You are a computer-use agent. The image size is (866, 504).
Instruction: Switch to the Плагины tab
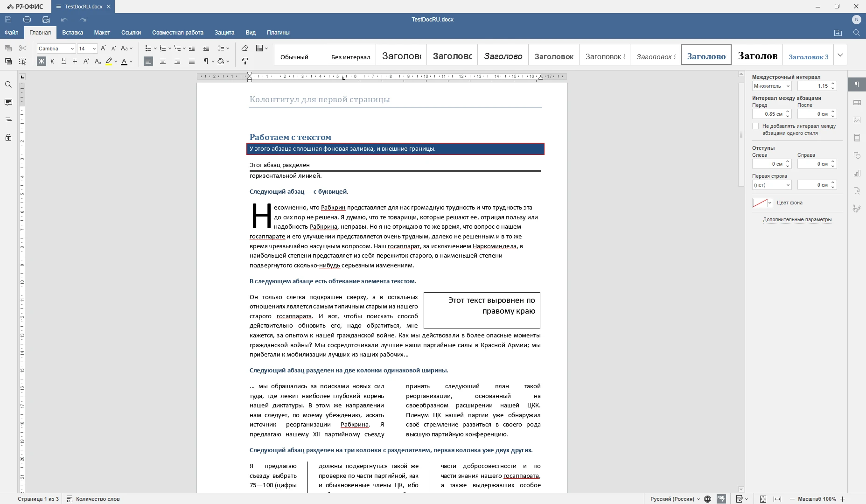click(278, 33)
